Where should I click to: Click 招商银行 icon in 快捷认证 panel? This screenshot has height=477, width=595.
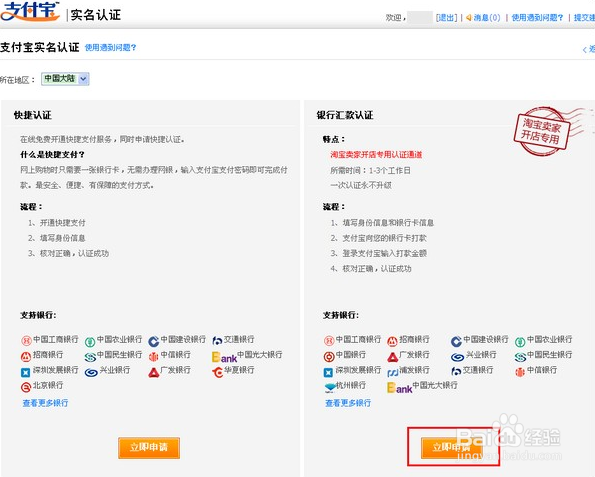pyautogui.click(x=26, y=356)
